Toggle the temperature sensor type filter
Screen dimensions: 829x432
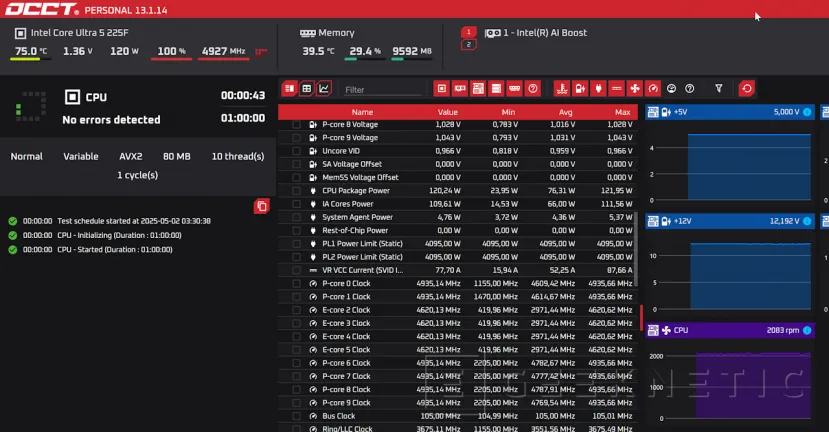(x=561, y=89)
